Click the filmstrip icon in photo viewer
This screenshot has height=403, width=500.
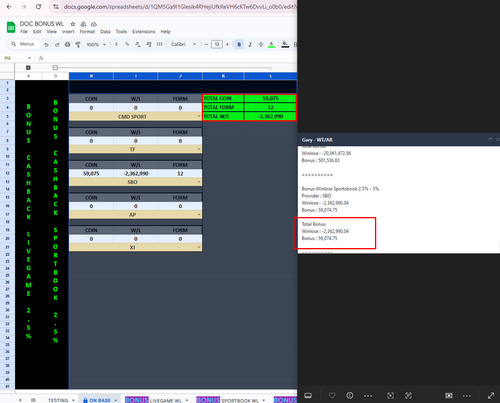308,396
